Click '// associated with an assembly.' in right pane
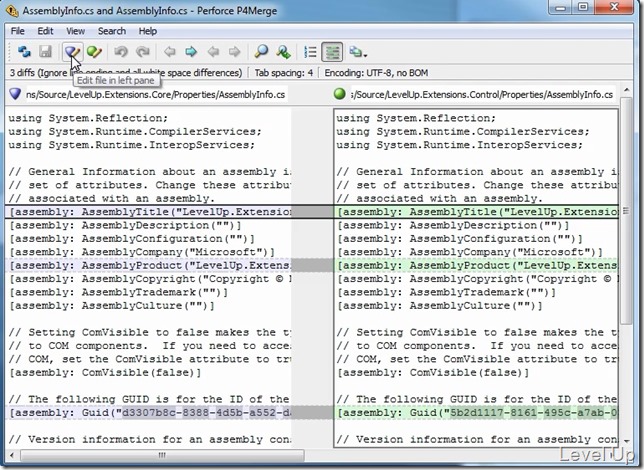 click(439, 199)
